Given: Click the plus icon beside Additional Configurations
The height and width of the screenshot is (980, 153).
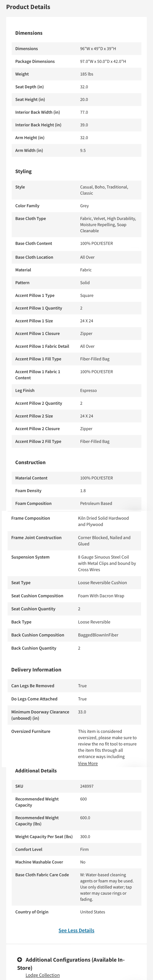Looking at the screenshot, I should click(20, 959).
